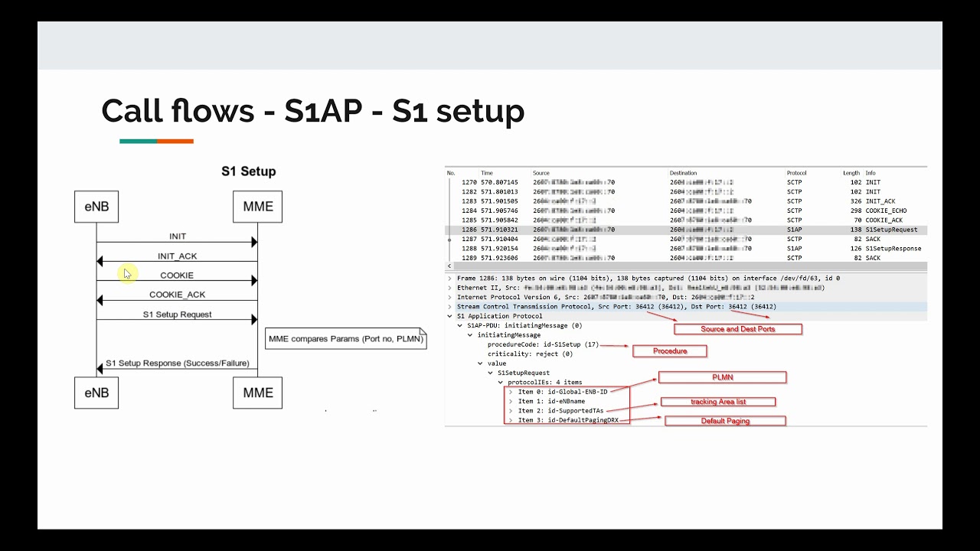The image size is (980, 551).
Task: Collapse the S1AP-PDU initiatingMessage (0) node
Action: (x=460, y=325)
